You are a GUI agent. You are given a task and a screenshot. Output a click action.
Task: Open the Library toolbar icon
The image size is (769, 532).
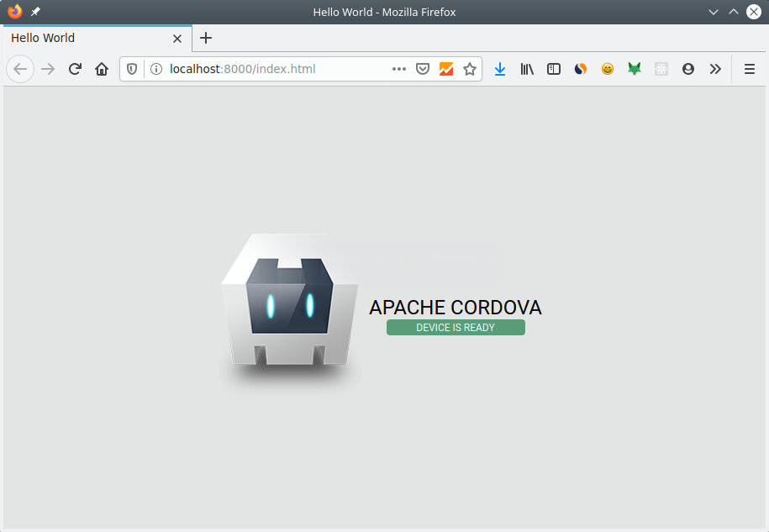coord(527,69)
